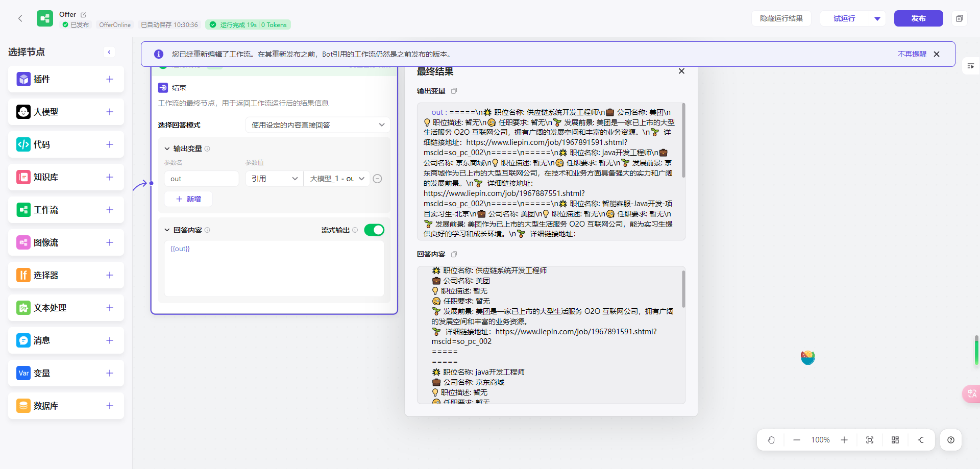Show the 输出变量 info tooltip

pyautogui.click(x=207, y=149)
